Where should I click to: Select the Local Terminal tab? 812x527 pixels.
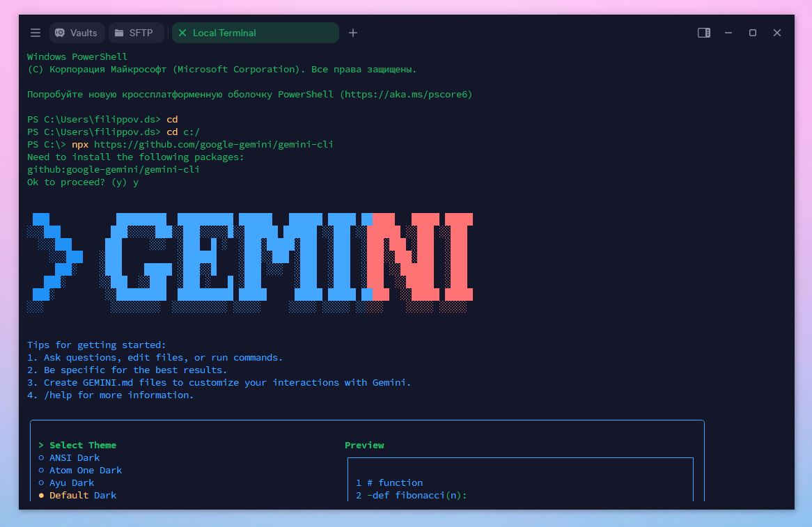click(x=256, y=33)
